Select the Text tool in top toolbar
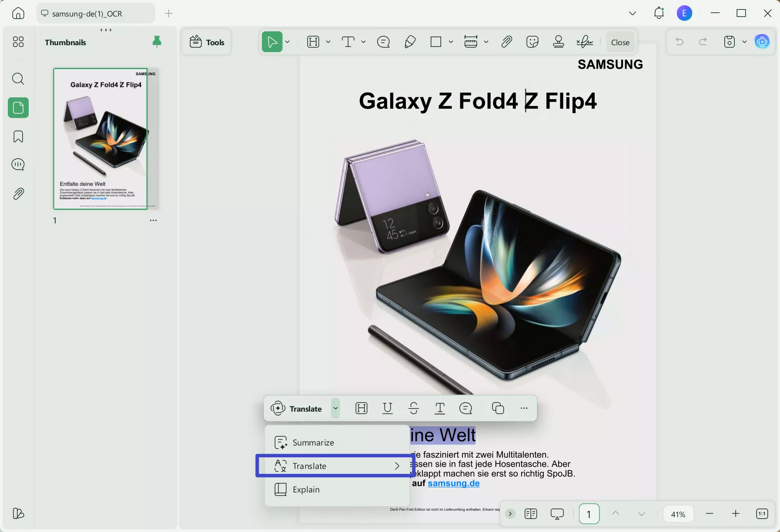The image size is (780, 532). (x=348, y=42)
